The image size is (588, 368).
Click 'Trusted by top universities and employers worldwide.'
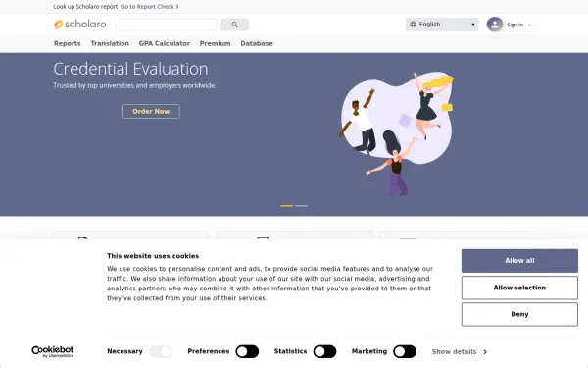pyautogui.click(x=134, y=85)
